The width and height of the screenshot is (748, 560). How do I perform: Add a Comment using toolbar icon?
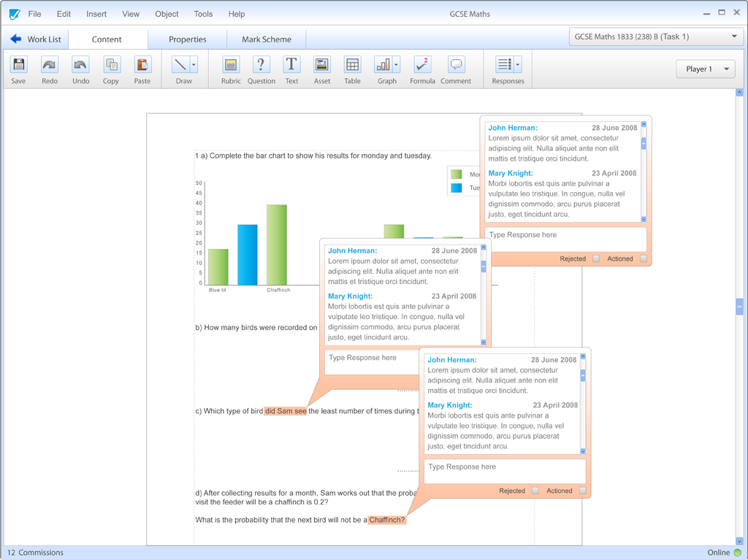click(x=456, y=66)
